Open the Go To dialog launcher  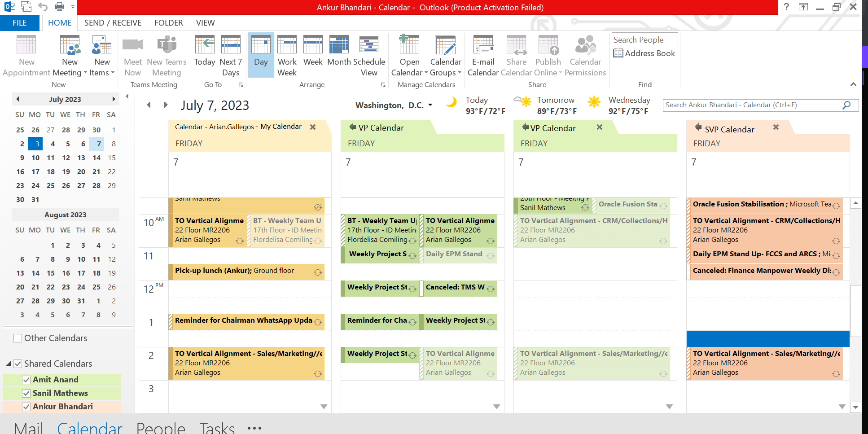pos(241,85)
